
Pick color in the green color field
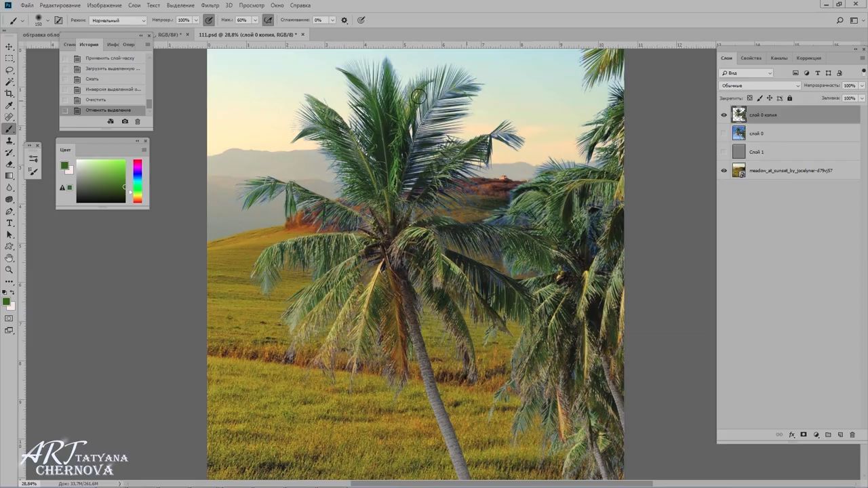[x=101, y=181]
